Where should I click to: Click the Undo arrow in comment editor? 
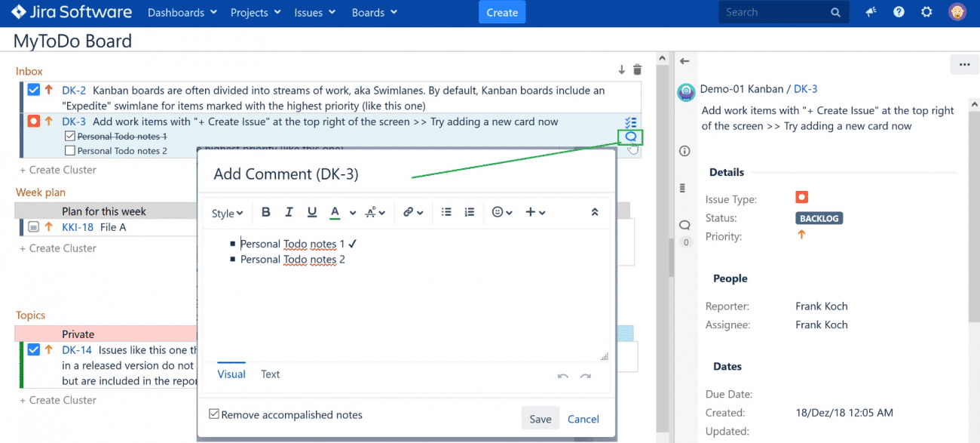coord(562,376)
